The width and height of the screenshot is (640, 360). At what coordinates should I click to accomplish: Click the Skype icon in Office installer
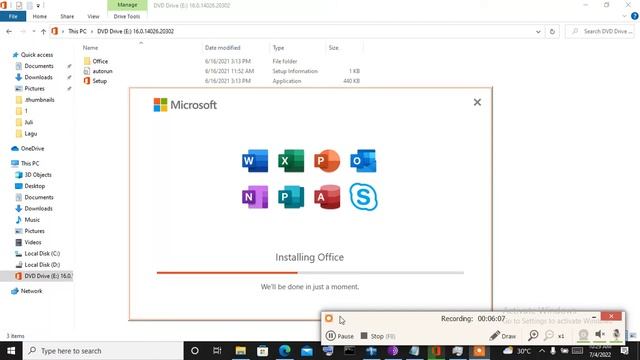(x=363, y=197)
